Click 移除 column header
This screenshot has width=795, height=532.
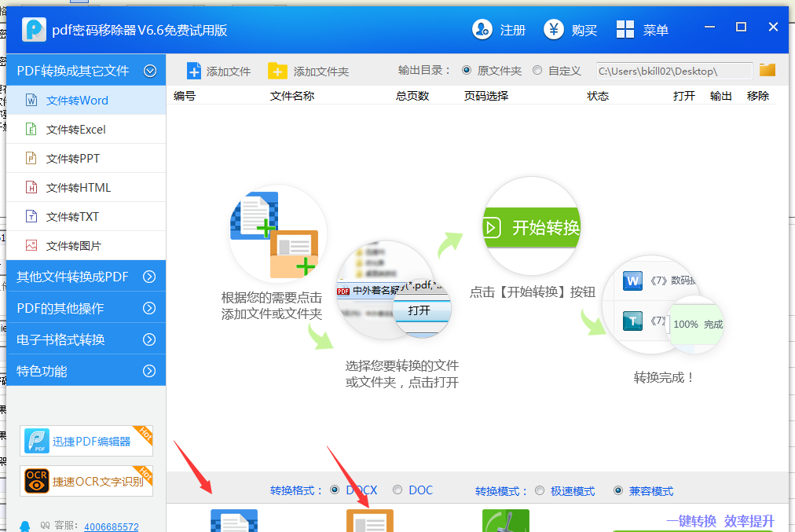(758, 96)
